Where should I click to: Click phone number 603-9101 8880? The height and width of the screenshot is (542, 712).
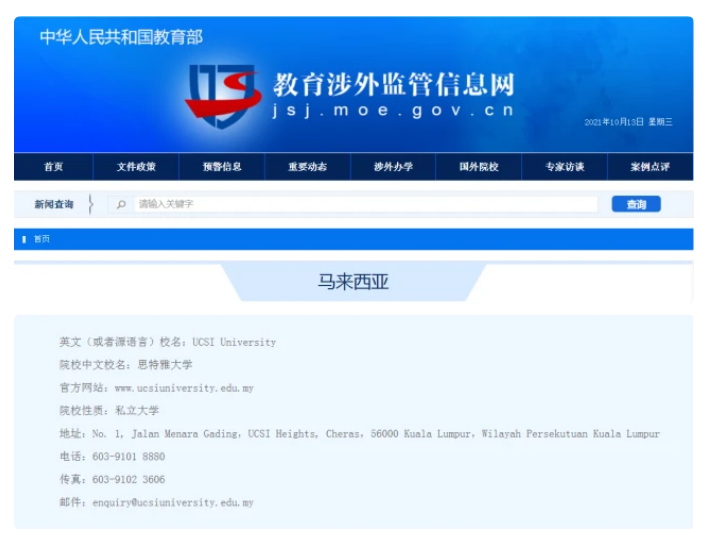[x=129, y=457]
